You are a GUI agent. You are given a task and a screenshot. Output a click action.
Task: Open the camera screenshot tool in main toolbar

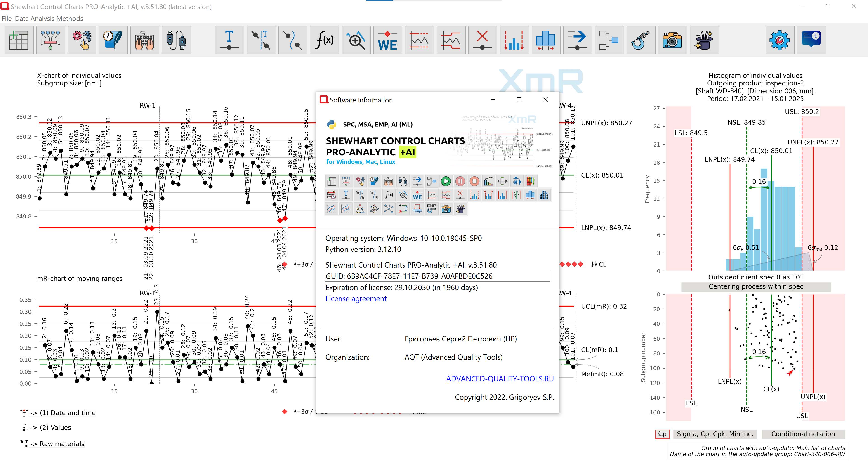tap(672, 40)
